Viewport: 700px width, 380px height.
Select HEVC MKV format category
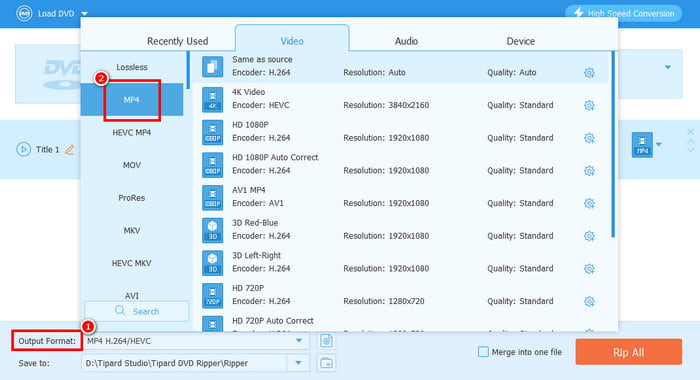(x=132, y=263)
